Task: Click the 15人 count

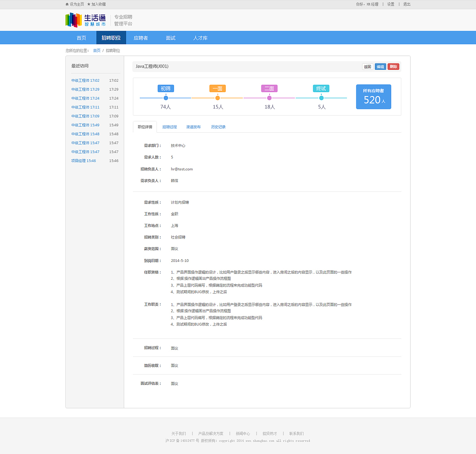Action: [x=218, y=107]
